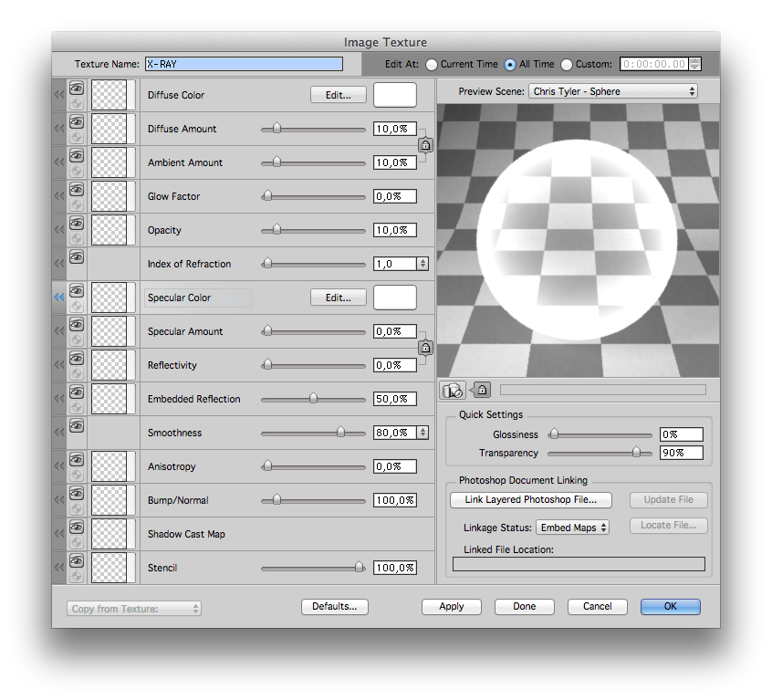Click the lock icon beside the camera snapshot
Screen dimensions: 772x700
481,391
